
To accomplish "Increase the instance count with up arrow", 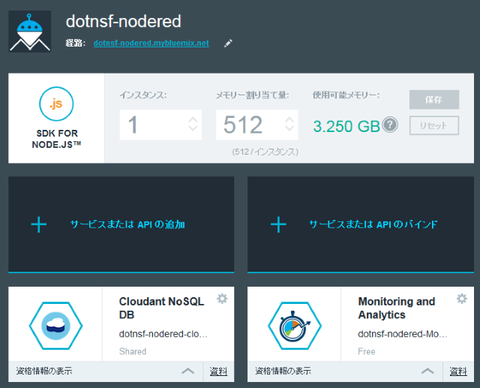I will (x=193, y=119).
